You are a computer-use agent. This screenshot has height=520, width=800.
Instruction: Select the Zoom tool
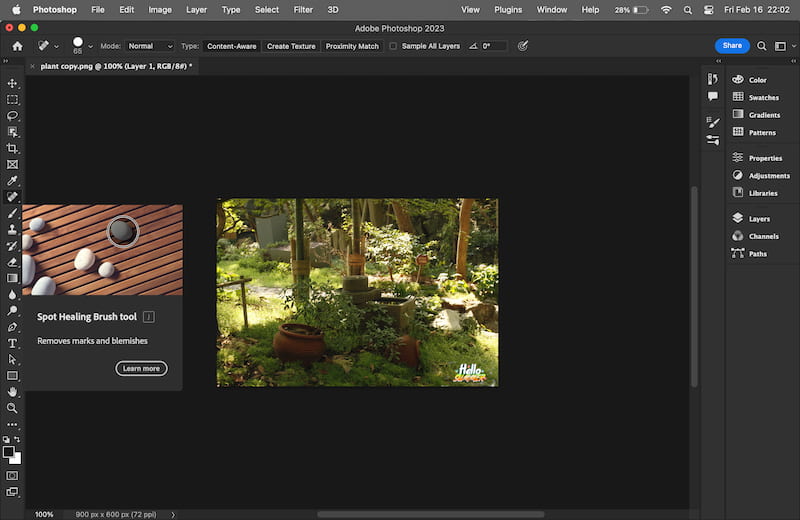click(x=12, y=408)
